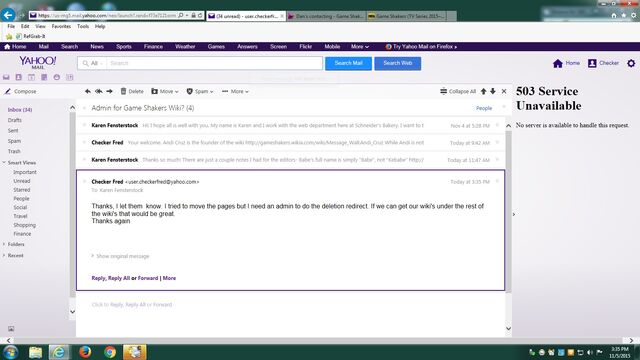Viewport: 640px width, 360px height.
Task: Click the add favorites star in favorites bar
Action: (9, 36)
